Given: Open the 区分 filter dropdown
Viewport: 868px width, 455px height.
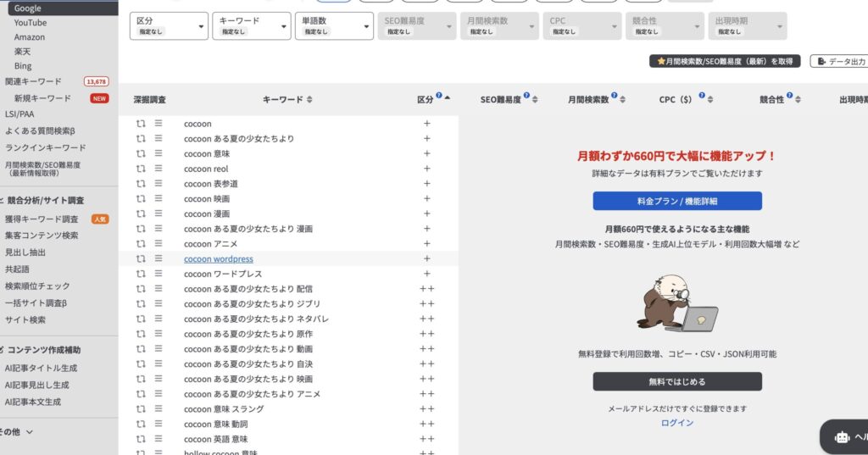Looking at the screenshot, I should click(169, 26).
